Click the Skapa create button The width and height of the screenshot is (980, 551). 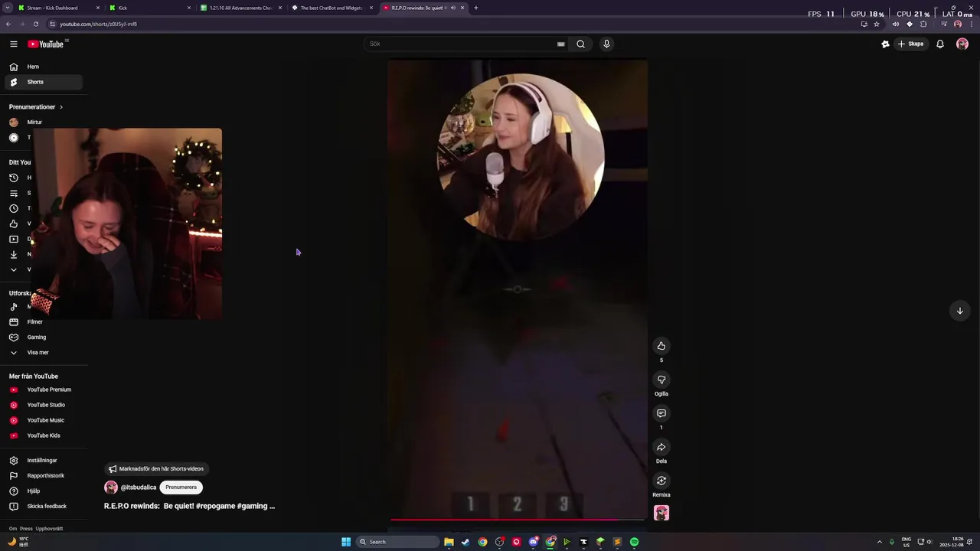pyautogui.click(x=911, y=44)
